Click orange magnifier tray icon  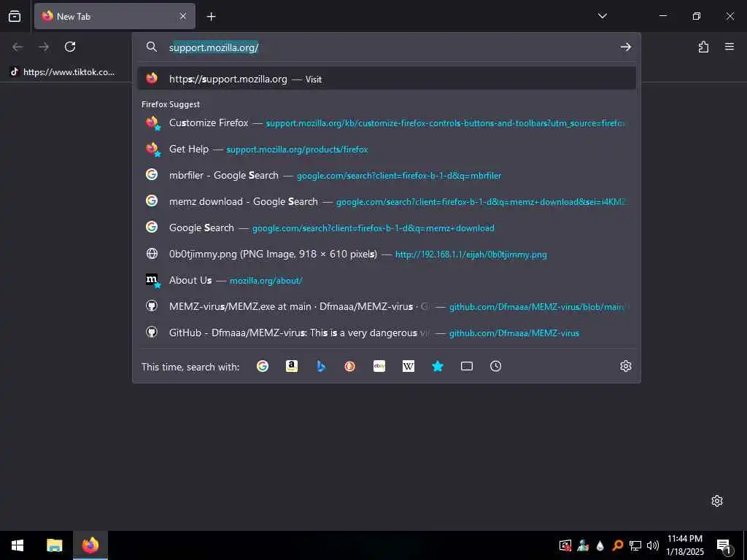coord(617,545)
